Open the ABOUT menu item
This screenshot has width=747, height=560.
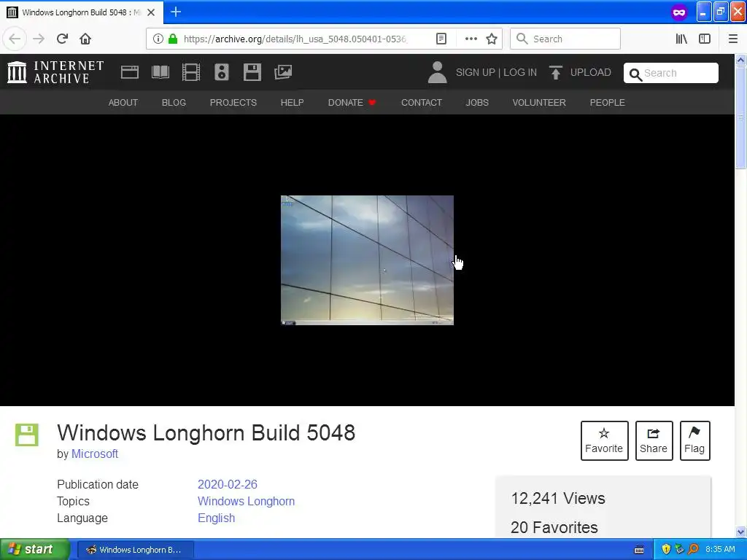click(123, 102)
